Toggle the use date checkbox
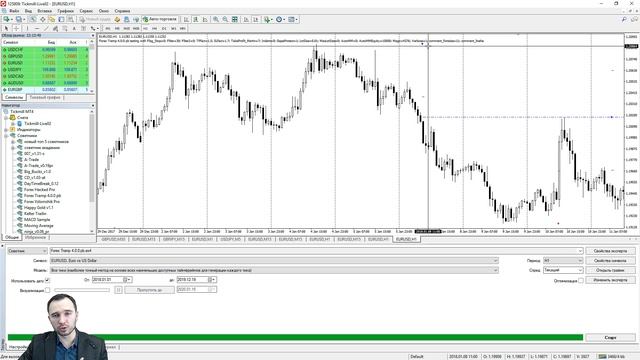The image size is (640, 360). pos(47,280)
